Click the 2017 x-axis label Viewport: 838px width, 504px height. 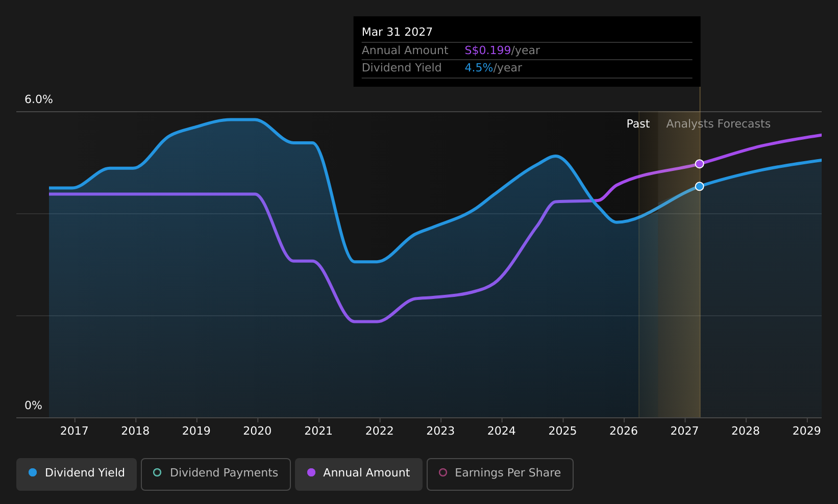pos(75,431)
